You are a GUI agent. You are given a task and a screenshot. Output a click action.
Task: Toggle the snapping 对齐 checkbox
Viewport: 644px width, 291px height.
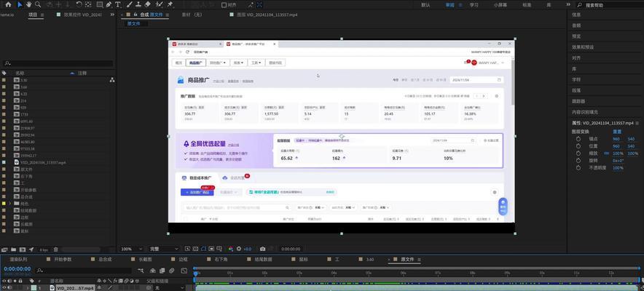224,5
